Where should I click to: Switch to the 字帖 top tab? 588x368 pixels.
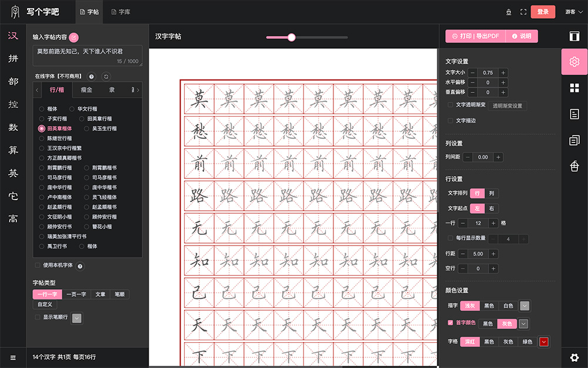[89, 12]
